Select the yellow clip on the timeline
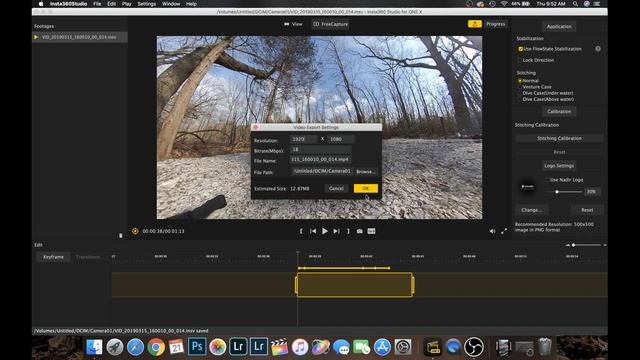This screenshot has width=640, height=360. (355, 285)
